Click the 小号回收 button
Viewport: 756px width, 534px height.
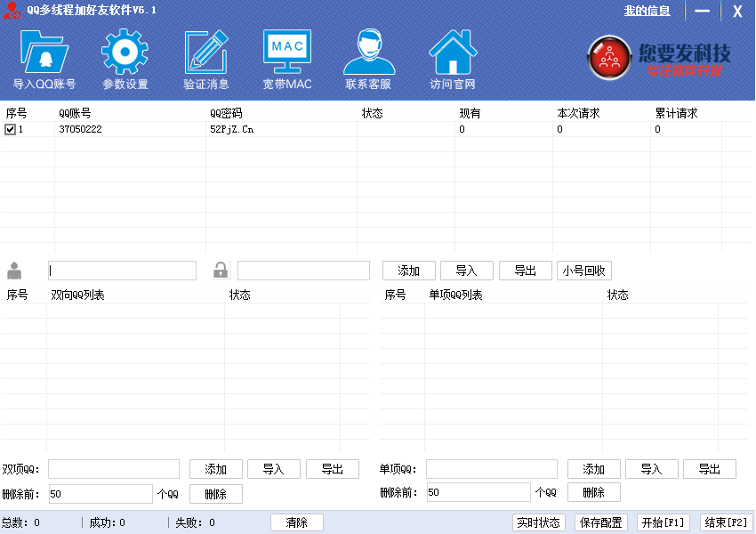[584, 271]
